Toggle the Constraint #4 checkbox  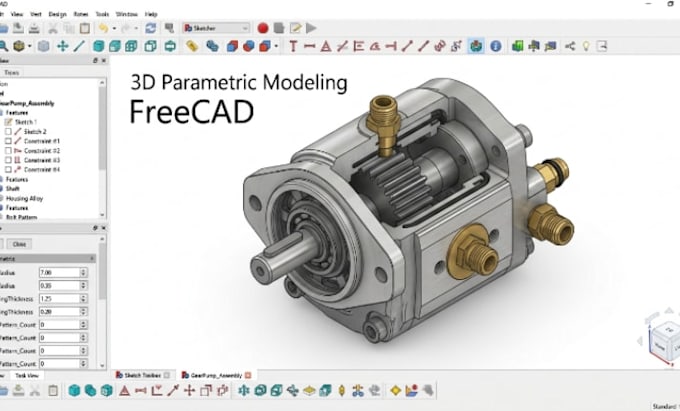click(8, 170)
